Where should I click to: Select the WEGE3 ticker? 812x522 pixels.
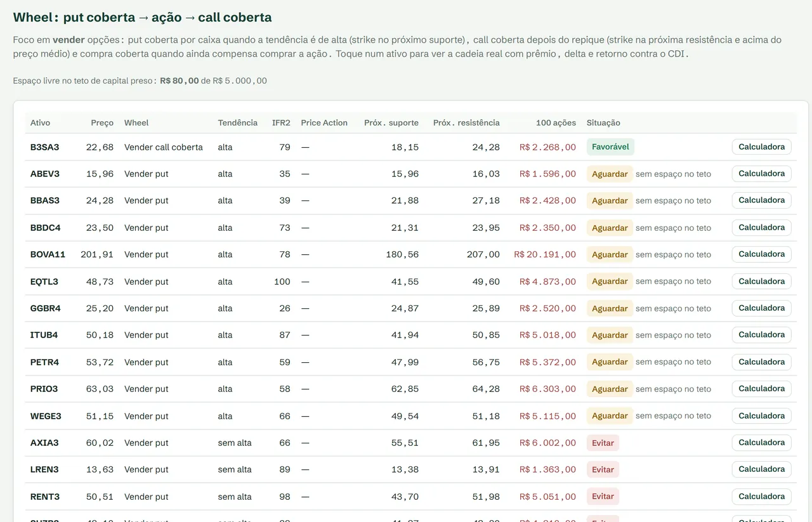click(x=46, y=416)
